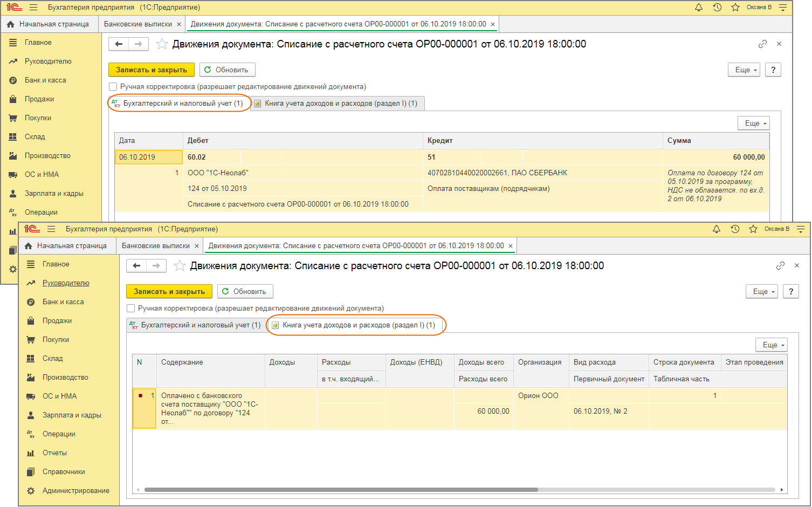
Task: Click Обновить button in front window
Action: (x=245, y=291)
